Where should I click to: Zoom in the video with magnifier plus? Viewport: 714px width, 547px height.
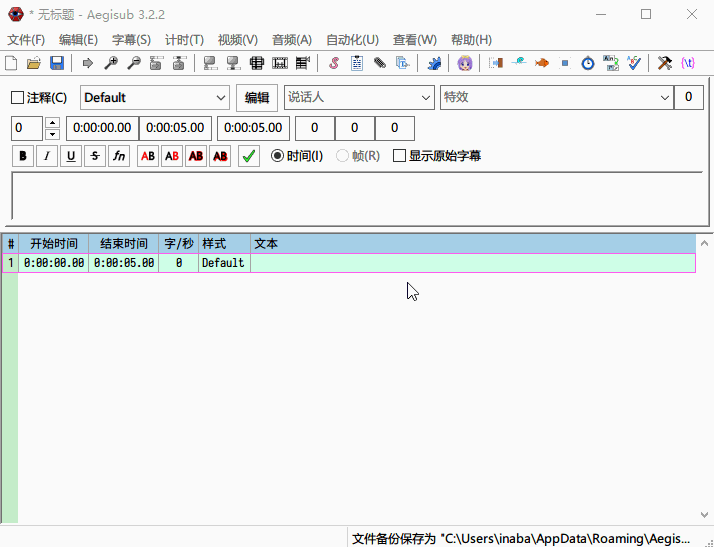coord(111,63)
